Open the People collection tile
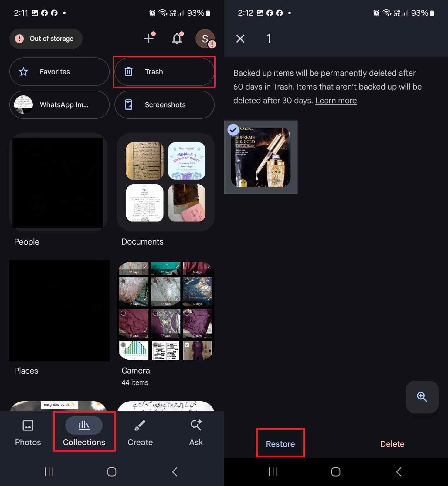This screenshot has width=448, height=486. click(x=58, y=183)
